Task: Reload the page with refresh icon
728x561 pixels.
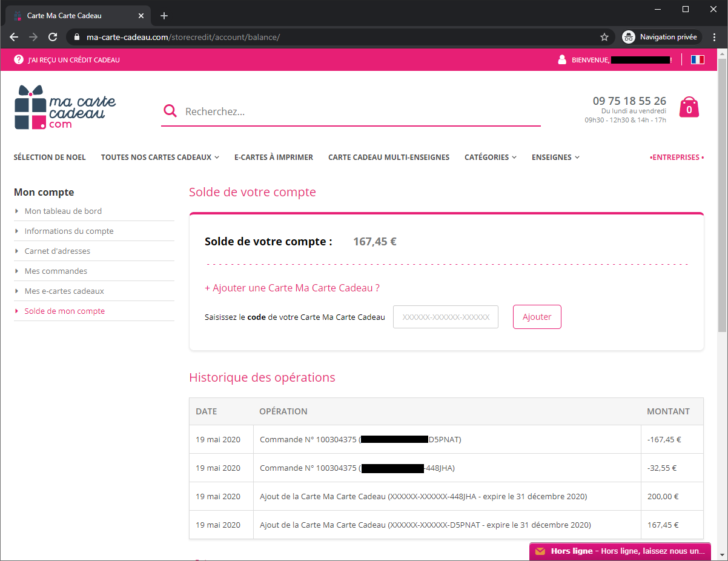Action: coord(53,37)
